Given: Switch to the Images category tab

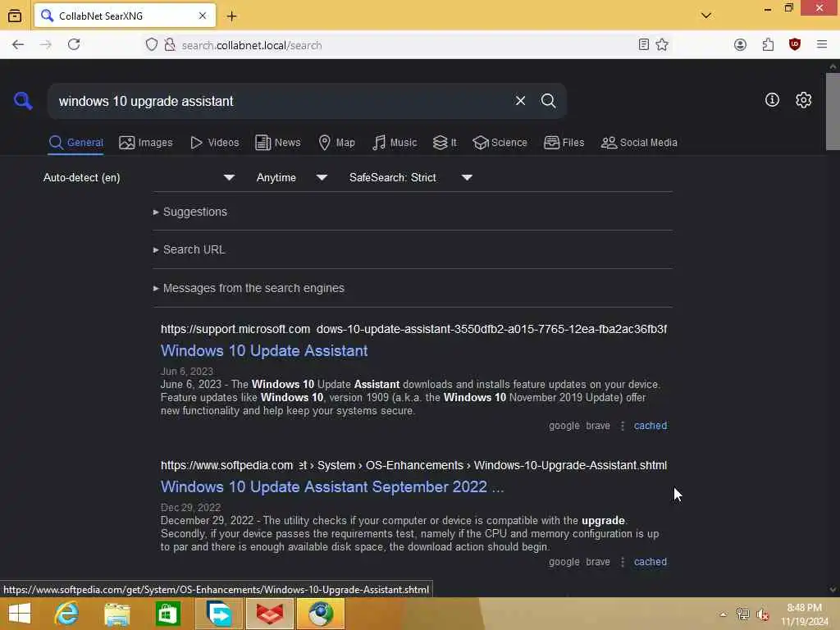Looking at the screenshot, I should [146, 143].
